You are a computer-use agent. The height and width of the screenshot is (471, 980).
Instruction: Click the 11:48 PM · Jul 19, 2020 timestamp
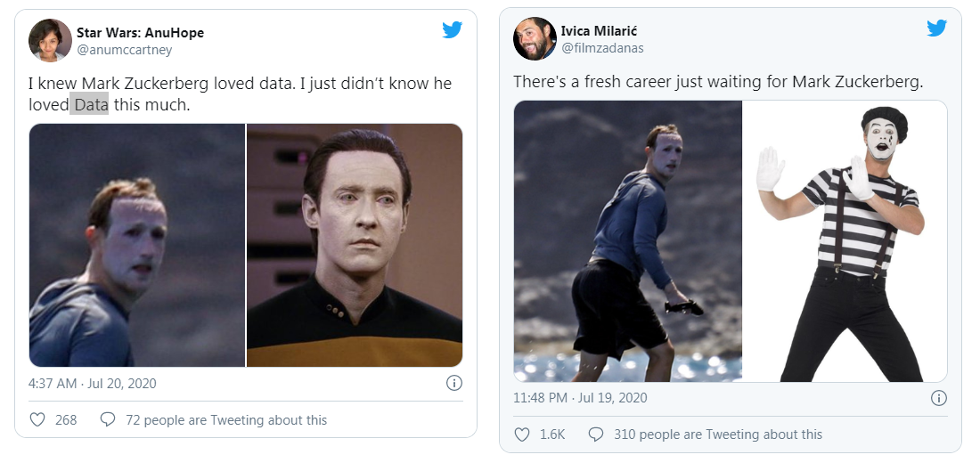coord(580,398)
